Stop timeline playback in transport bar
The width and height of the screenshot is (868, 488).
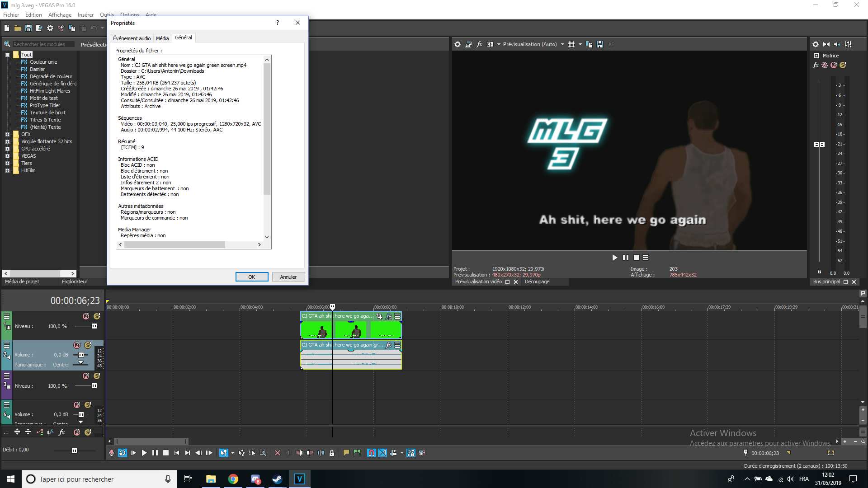[166, 453]
